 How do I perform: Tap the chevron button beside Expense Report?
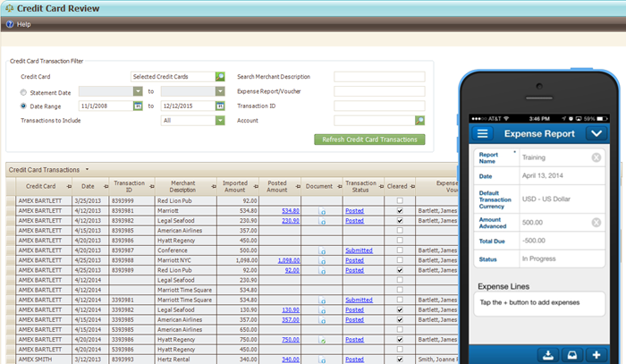[596, 133]
